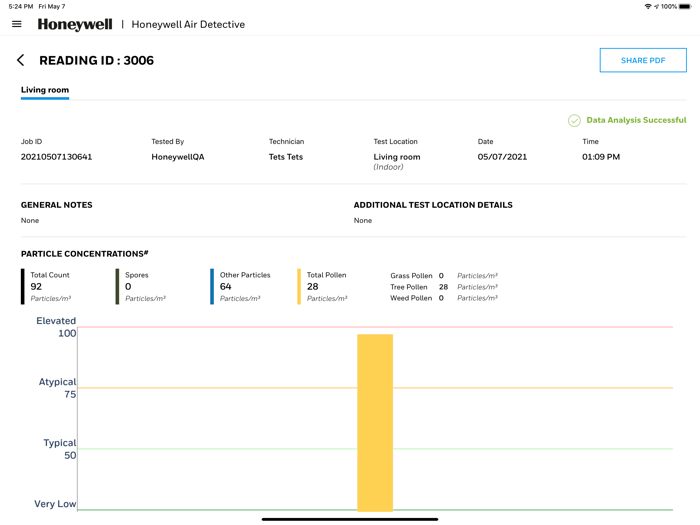Click the Job ID number 20210507130641
The height and width of the screenshot is (525, 700).
click(x=56, y=157)
